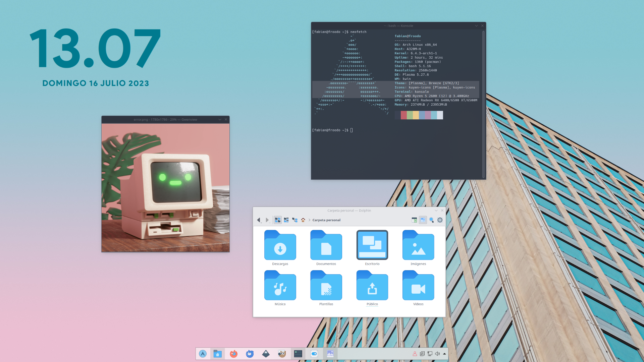The image size is (644, 362).
Task: Click the yellow color block in neofetch output
Action: [416, 115]
